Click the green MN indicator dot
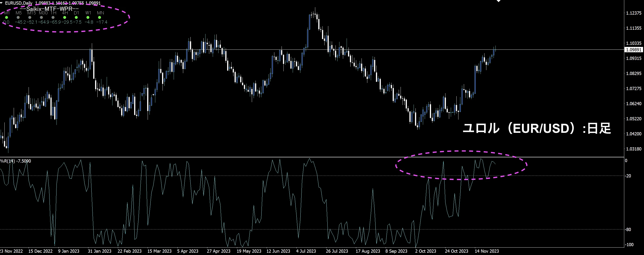The width and height of the screenshot is (644, 255). (100, 17)
